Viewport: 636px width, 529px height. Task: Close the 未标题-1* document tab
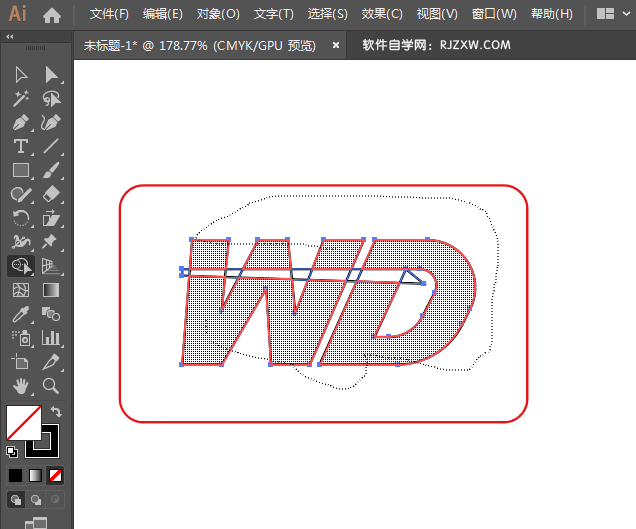coord(336,45)
